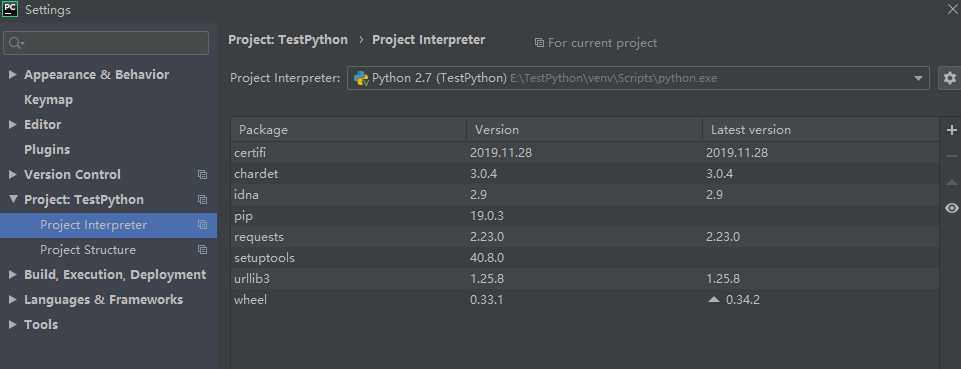Click the Package column header
Screen dimensions: 961x369
[x=349, y=130]
